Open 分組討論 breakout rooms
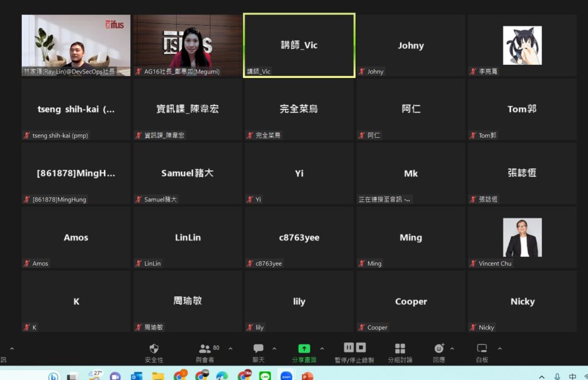Image resolution: width=588 pixels, height=380 pixels. pyautogui.click(x=400, y=348)
